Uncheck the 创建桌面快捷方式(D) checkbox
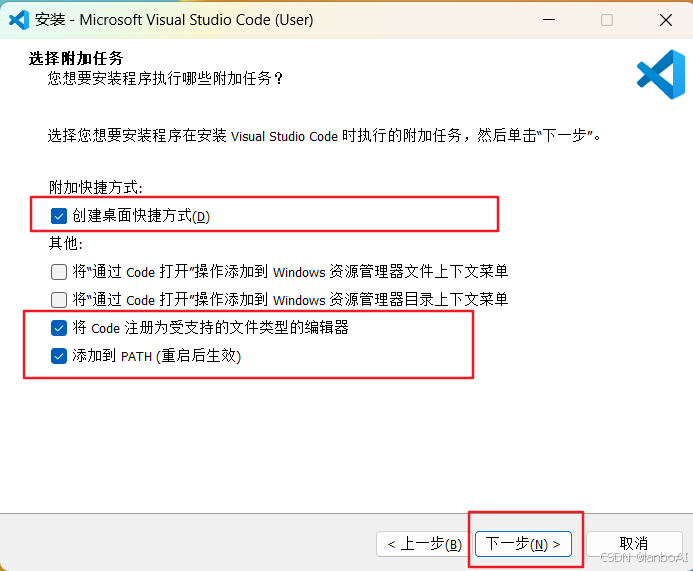This screenshot has width=693, height=571. click(x=59, y=216)
